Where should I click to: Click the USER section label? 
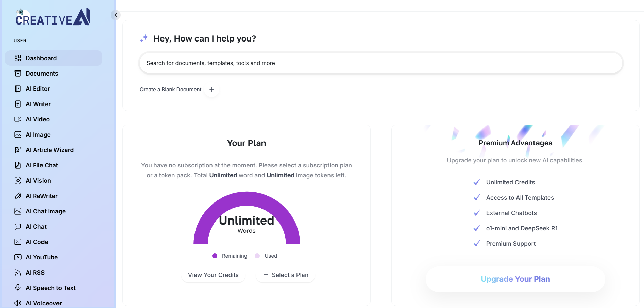(20, 41)
